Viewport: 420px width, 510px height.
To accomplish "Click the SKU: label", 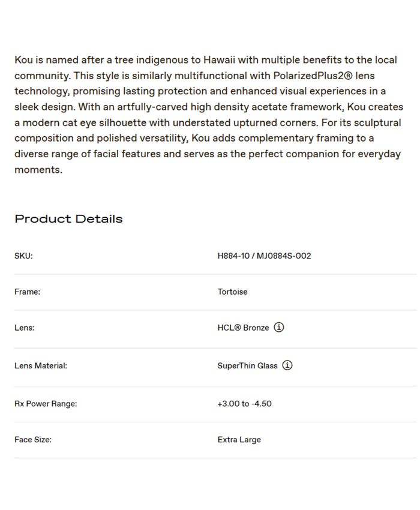I will 23,256.
